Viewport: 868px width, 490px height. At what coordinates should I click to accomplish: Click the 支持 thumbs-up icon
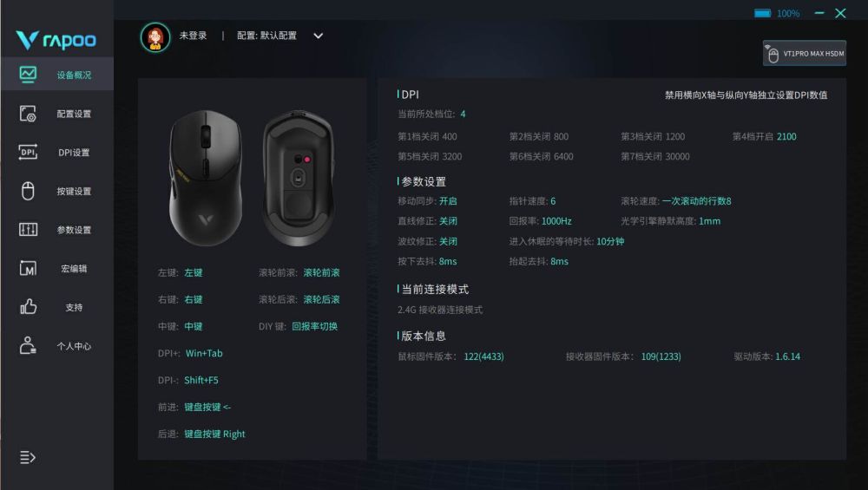(28, 306)
